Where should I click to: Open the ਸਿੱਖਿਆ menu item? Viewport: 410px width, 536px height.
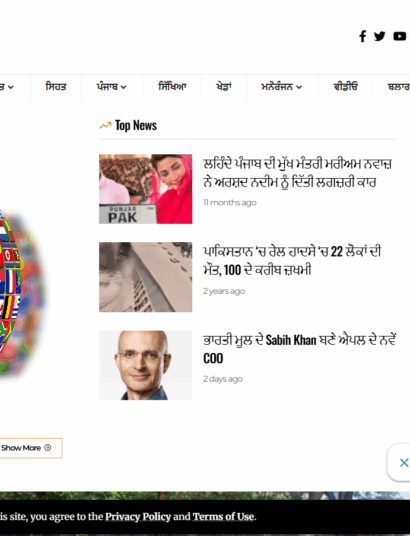pos(172,87)
